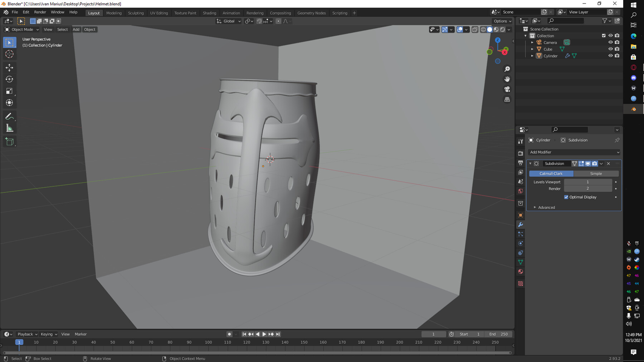Viewport: 644px width, 362px height.
Task: Select the Move tool in the viewport toolbar
Action: pyautogui.click(x=9, y=67)
